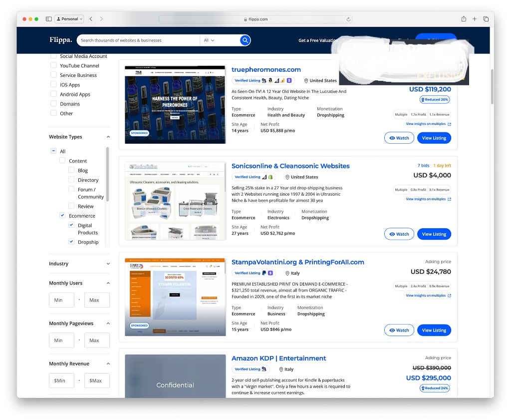Open the truepheromones.com listing title
The image size is (511, 420).
click(x=266, y=70)
